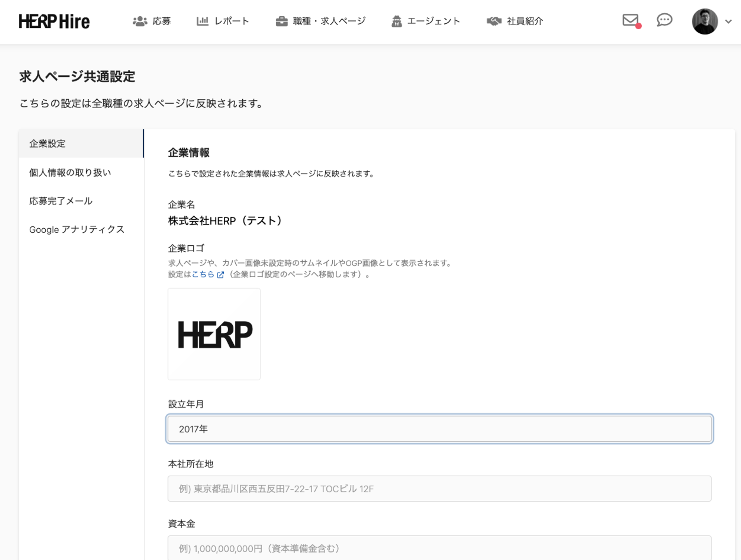The height and width of the screenshot is (560, 741).
Task: Click the HERP Hire logo
Action: 54,21
